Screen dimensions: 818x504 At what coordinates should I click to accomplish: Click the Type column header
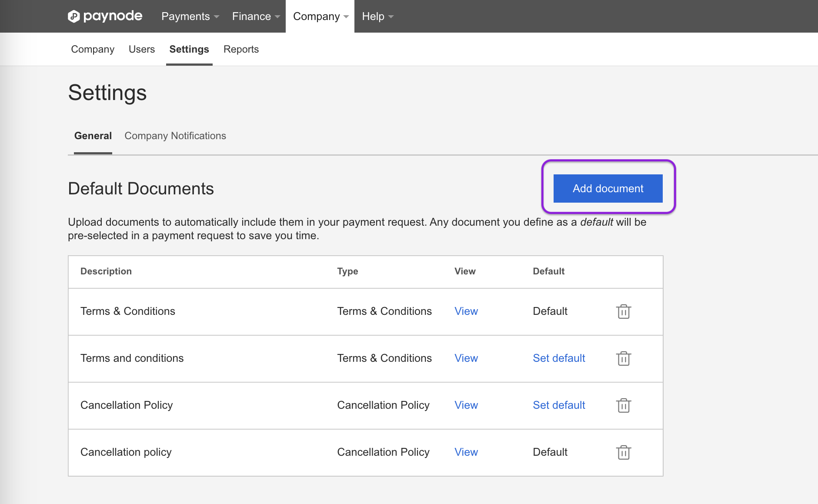pyautogui.click(x=347, y=271)
